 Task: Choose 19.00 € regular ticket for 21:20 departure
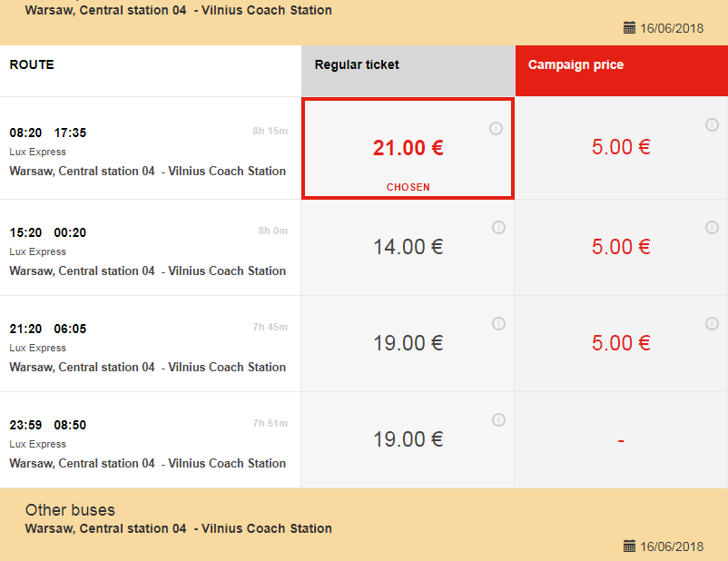[408, 344]
